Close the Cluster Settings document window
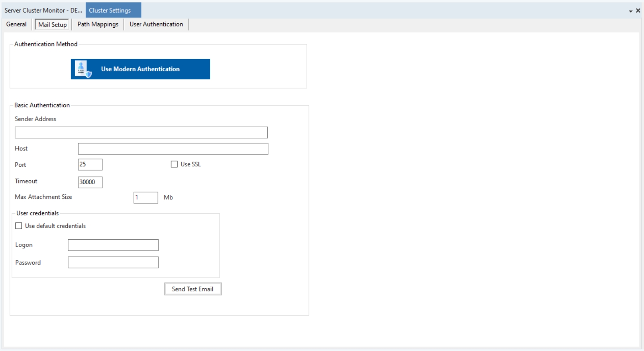 point(638,11)
